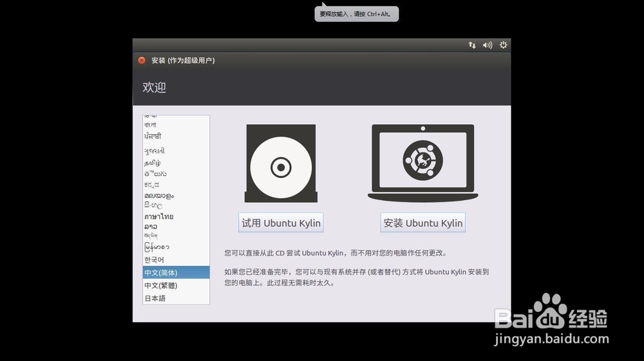Click the 安装 (作为超级用户) window title
Screen dimensions: 644x361
(x=183, y=60)
